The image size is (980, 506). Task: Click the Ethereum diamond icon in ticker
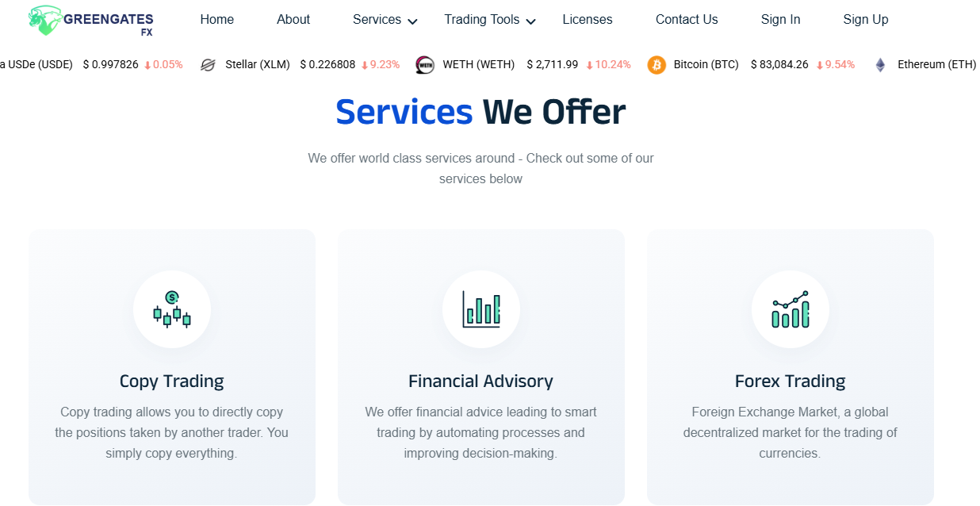tap(880, 65)
